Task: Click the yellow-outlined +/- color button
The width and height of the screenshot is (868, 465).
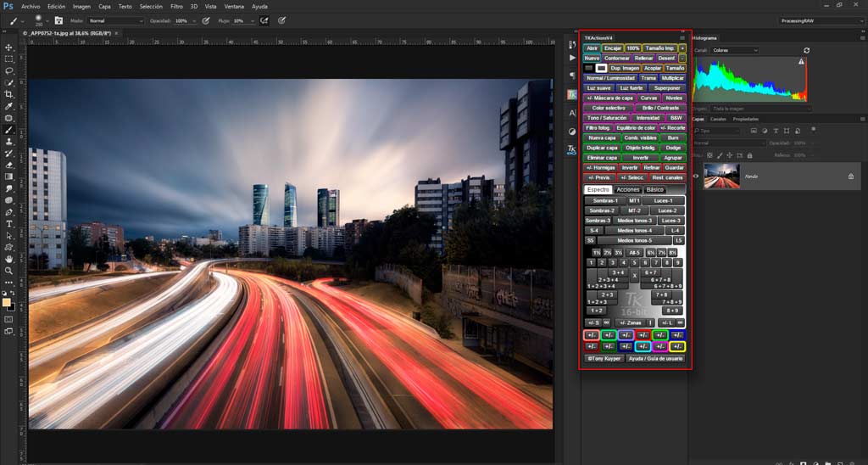Action: (x=677, y=346)
